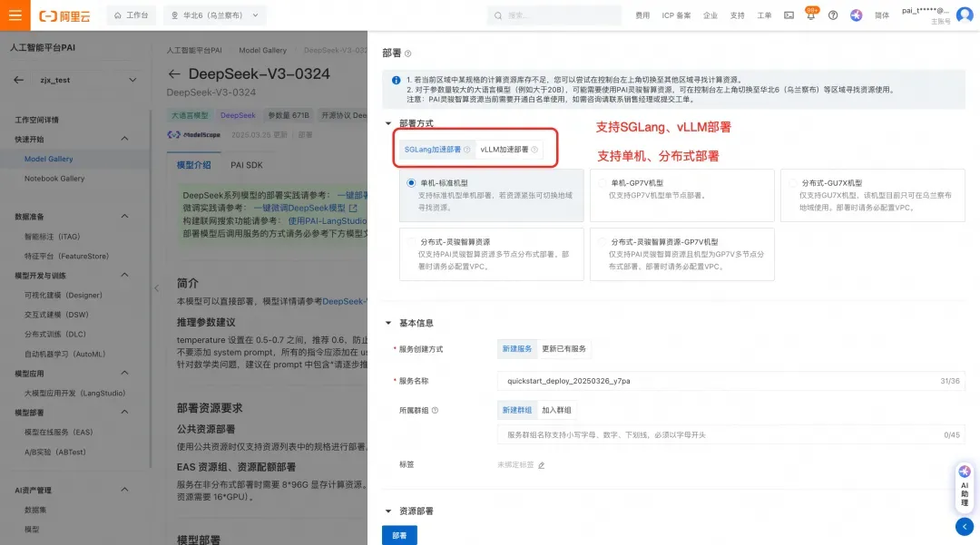The image size is (980, 545).
Task: Choose 新建群组 option
Action: pyautogui.click(x=517, y=410)
